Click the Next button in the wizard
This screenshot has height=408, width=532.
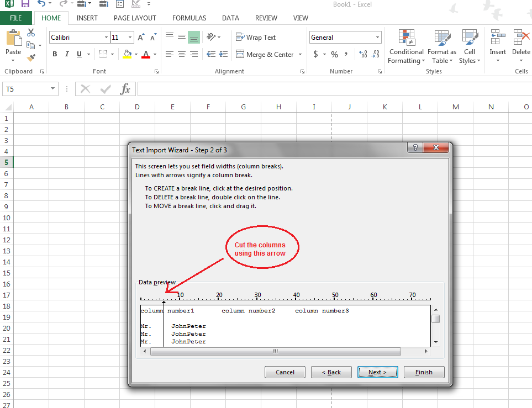coord(377,372)
